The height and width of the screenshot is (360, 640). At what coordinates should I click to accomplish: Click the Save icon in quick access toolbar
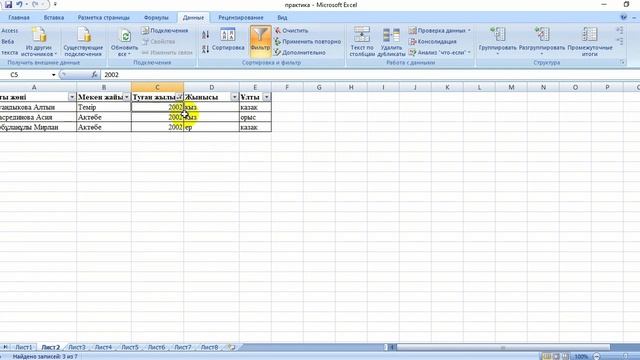pos(8,4)
